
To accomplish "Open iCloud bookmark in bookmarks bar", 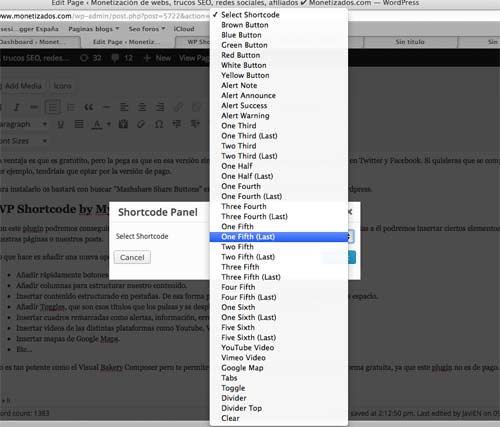I will coord(184,29).
